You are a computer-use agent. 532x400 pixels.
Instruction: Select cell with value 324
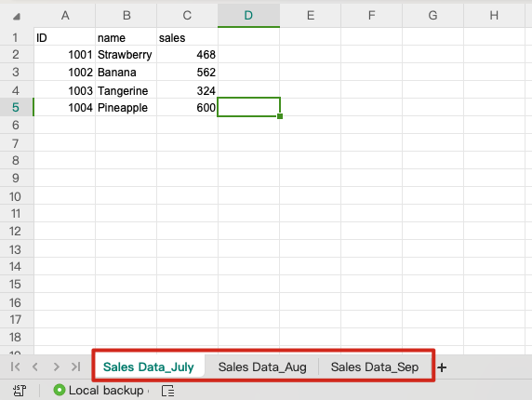click(187, 90)
